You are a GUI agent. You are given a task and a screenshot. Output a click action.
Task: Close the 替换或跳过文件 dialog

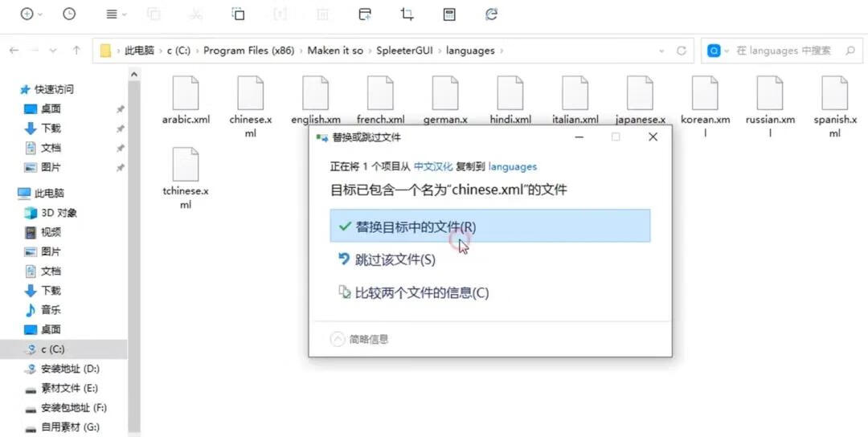pyautogui.click(x=653, y=137)
